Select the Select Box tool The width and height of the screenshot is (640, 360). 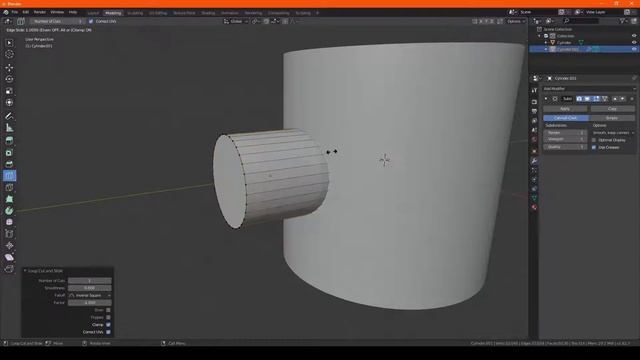pyautogui.click(x=9, y=42)
